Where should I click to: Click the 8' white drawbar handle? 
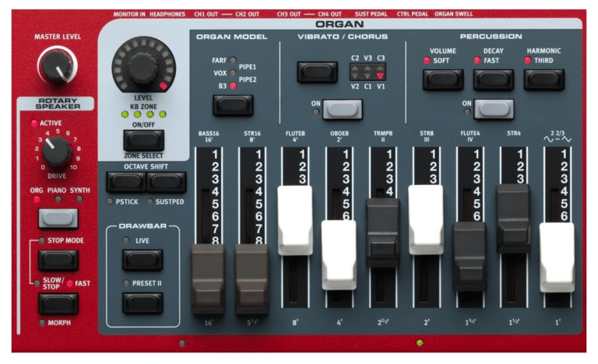tap(295, 220)
